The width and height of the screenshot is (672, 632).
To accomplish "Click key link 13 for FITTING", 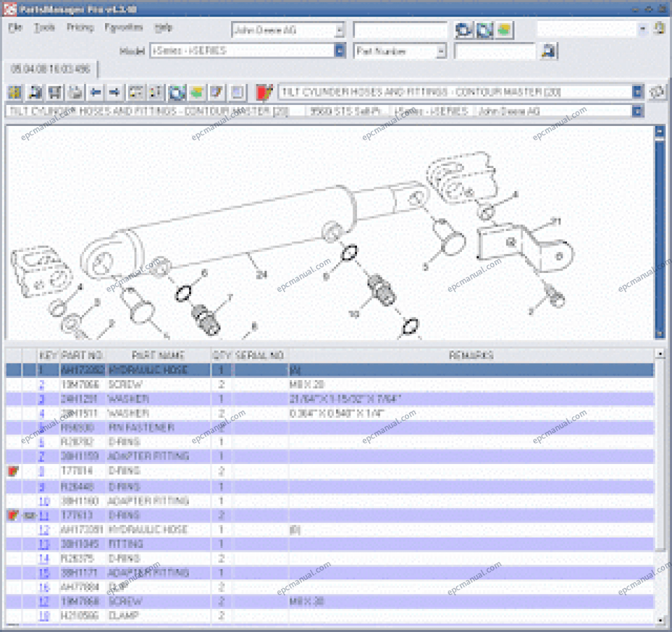I will coord(44,545).
